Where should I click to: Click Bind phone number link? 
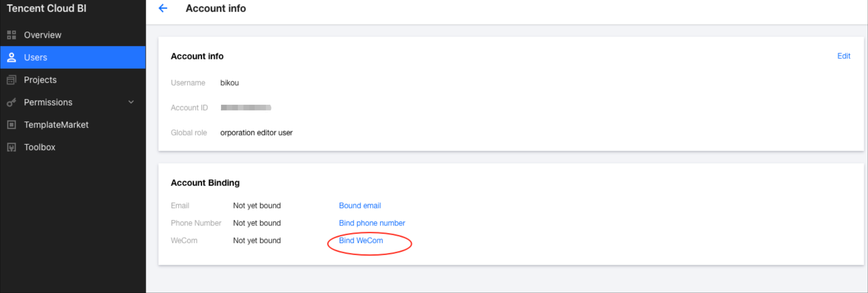(x=372, y=223)
